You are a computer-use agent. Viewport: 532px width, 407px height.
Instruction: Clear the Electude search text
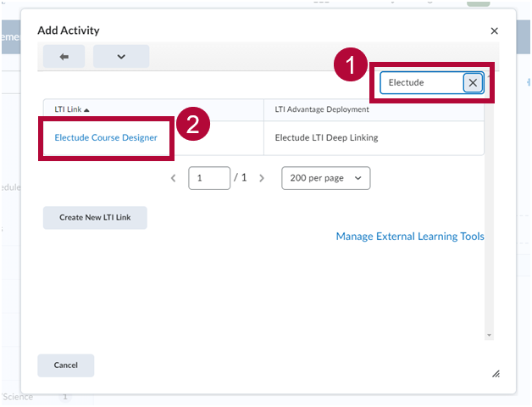473,82
